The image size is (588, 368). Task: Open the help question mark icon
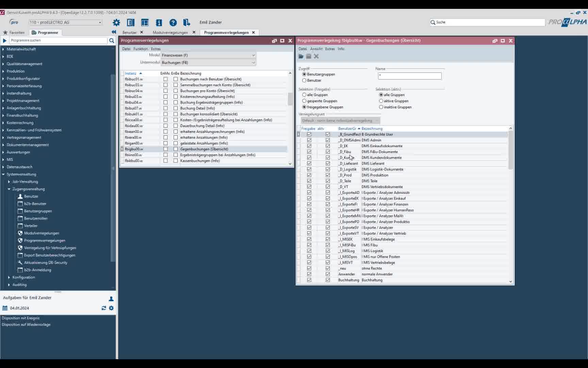[173, 22]
